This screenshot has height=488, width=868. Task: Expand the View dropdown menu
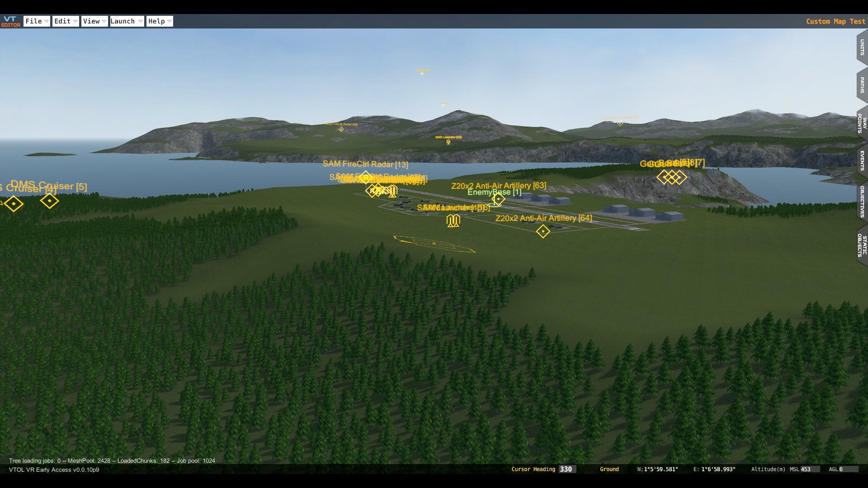(x=94, y=21)
